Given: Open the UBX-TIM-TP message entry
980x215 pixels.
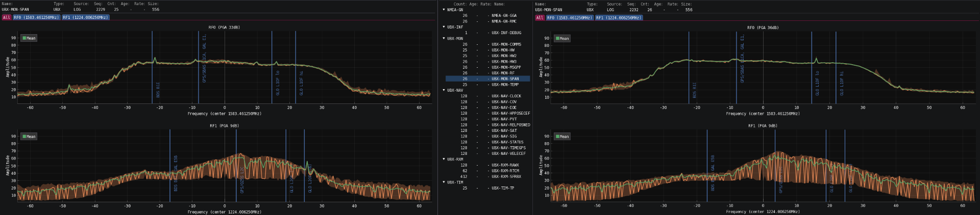Looking at the screenshot, I should [x=503, y=188].
